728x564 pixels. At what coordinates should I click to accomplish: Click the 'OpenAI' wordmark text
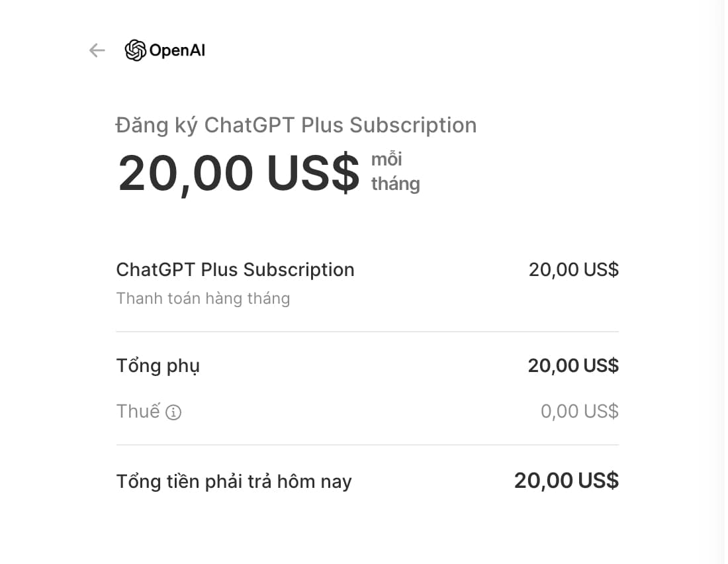click(x=177, y=50)
